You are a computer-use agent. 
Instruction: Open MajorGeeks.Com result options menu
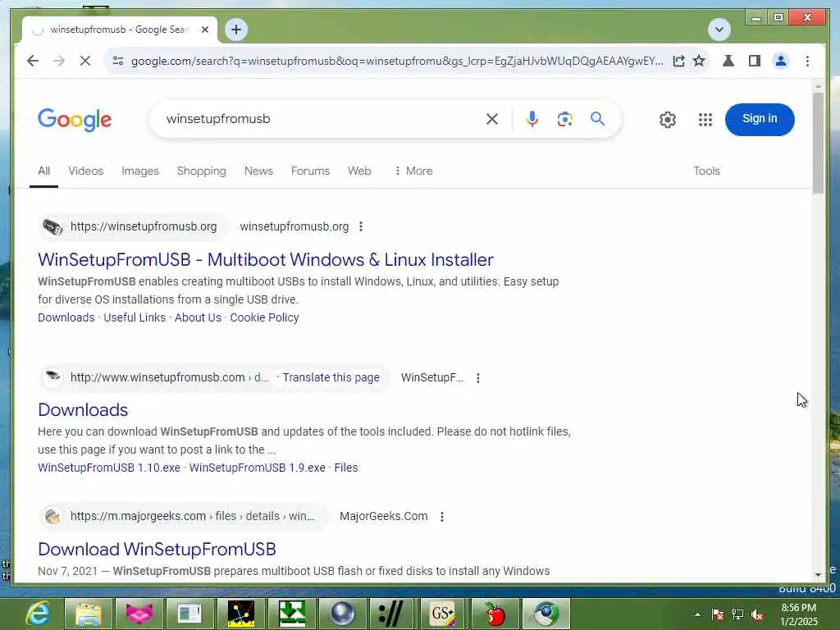(442, 517)
